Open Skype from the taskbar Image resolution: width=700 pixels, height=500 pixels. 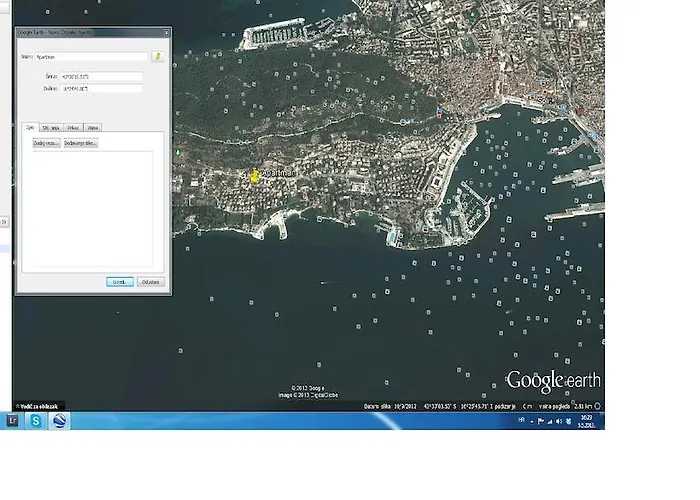click(x=36, y=421)
